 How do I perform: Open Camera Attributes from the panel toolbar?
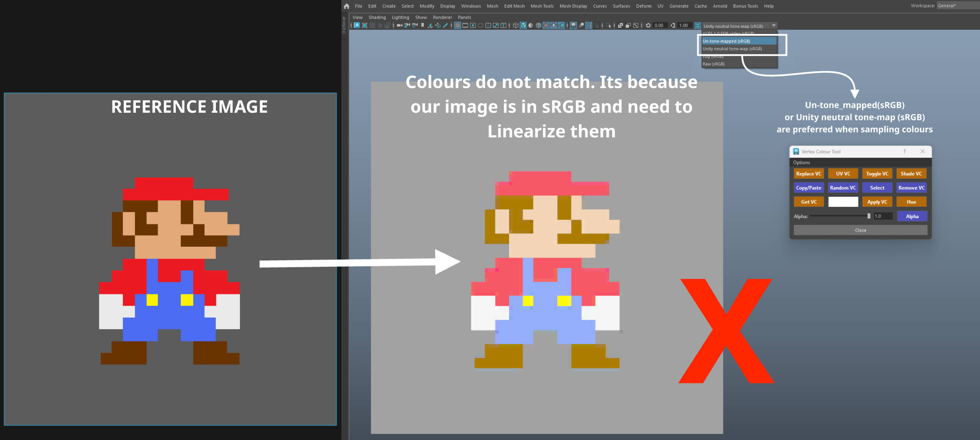pyautogui.click(x=415, y=26)
